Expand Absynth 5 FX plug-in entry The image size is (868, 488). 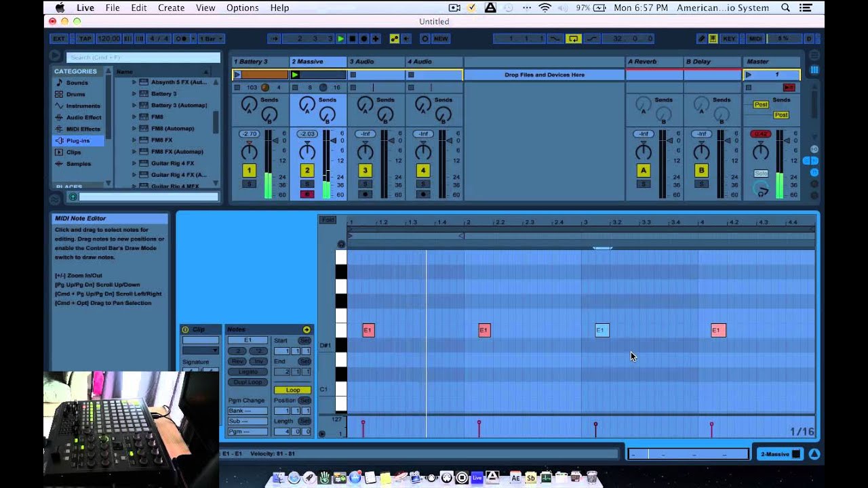pos(134,82)
